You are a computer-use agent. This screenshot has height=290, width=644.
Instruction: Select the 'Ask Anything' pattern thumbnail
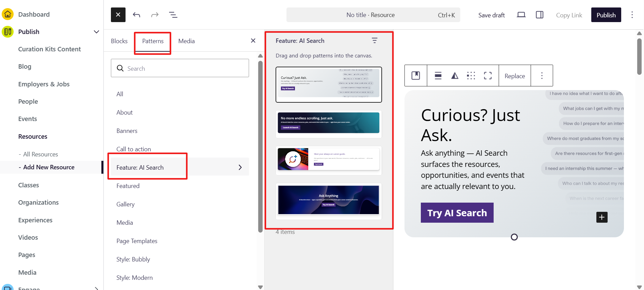(329, 201)
